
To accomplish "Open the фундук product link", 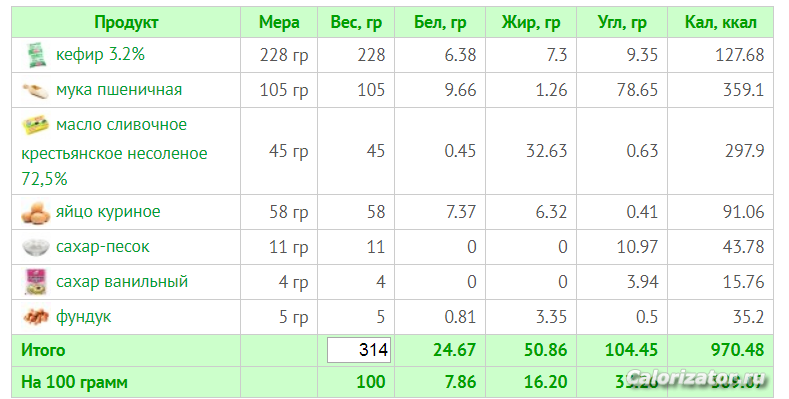I will (84, 317).
